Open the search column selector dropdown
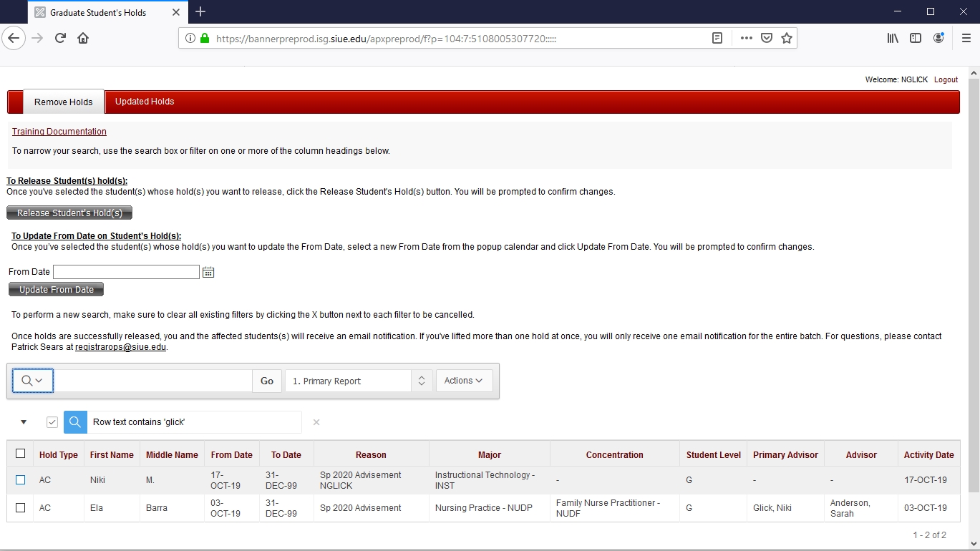The width and height of the screenshot is (980, 551). pyautogui.click(x=33, y=381)
